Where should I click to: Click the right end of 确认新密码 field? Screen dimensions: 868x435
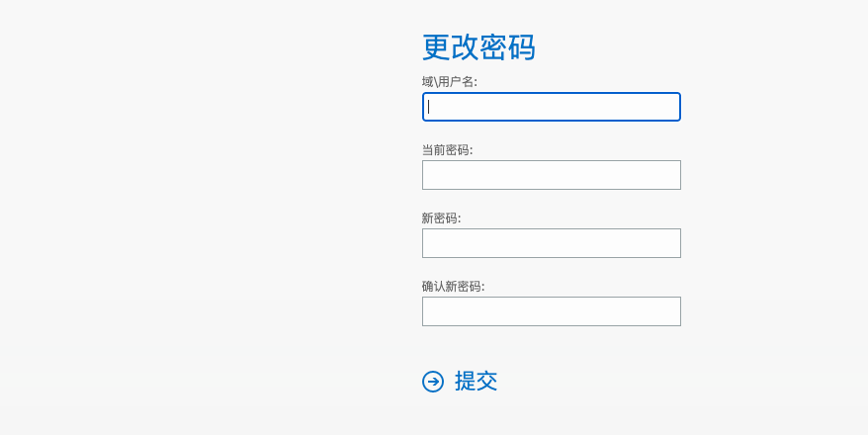[x=672, y=311]
